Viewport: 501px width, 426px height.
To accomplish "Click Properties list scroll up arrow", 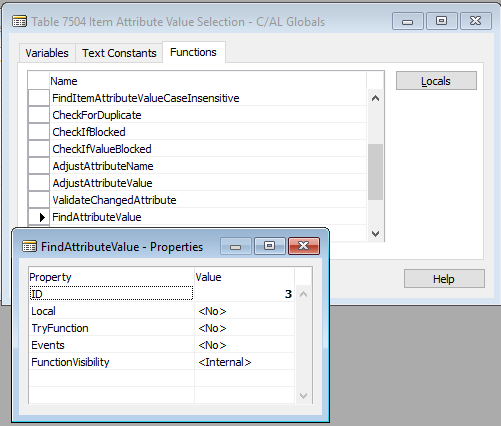I will (303, 294).
